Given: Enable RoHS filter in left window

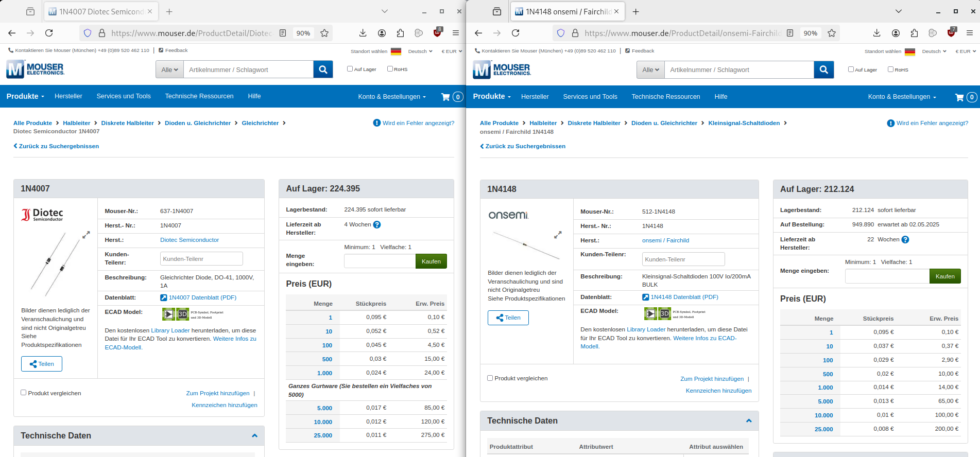Looking at the screenshot, I should pyautogui.click(x=390, y=69).
